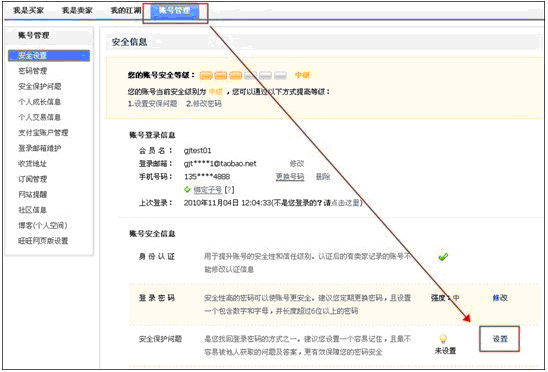548x372 pixels.
Task: Click the 账号安全信息 section title
Action: point(152,234)
